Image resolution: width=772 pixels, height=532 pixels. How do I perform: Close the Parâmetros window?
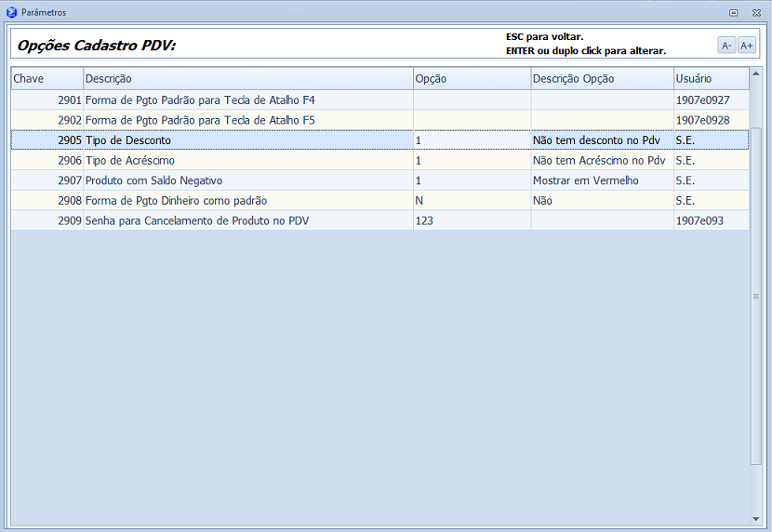click(756, 13)
